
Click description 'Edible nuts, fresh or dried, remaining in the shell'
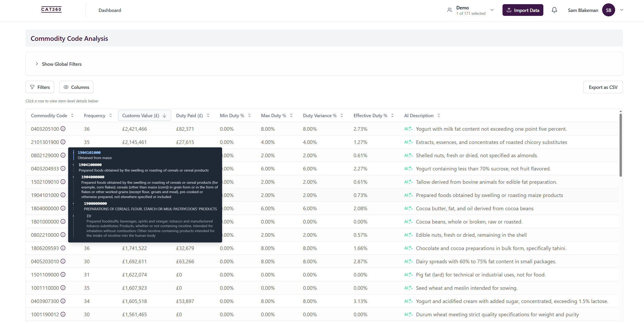(471, 235)
